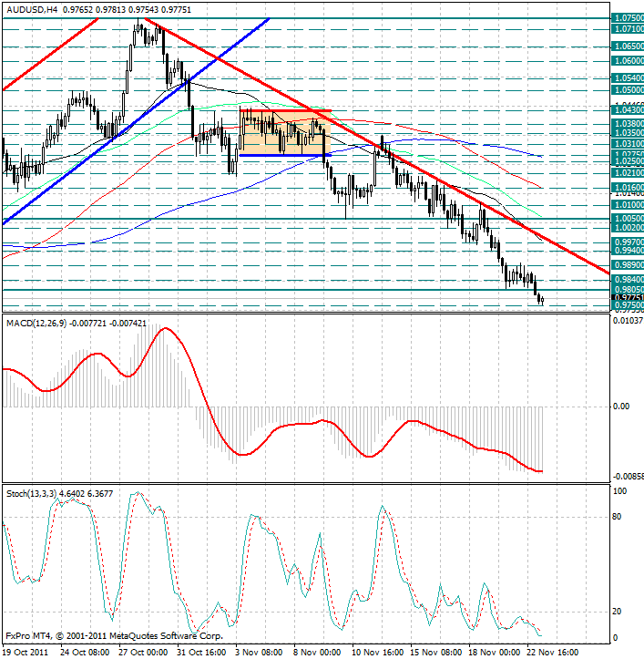Click the 15 Nov 08:00 time label

[434, 653]
